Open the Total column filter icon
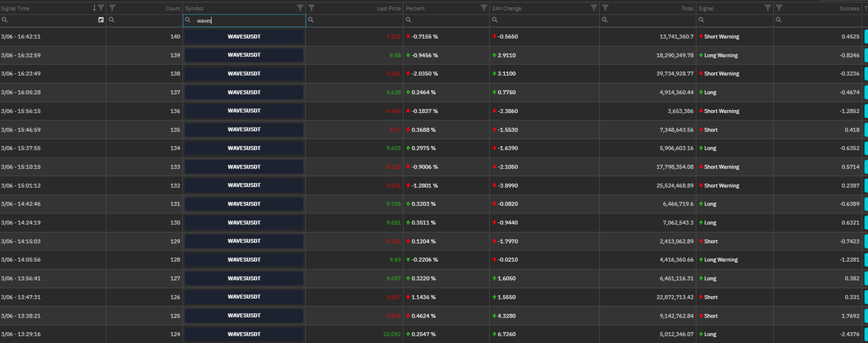 pyautogui.click(x=605, y=8)
